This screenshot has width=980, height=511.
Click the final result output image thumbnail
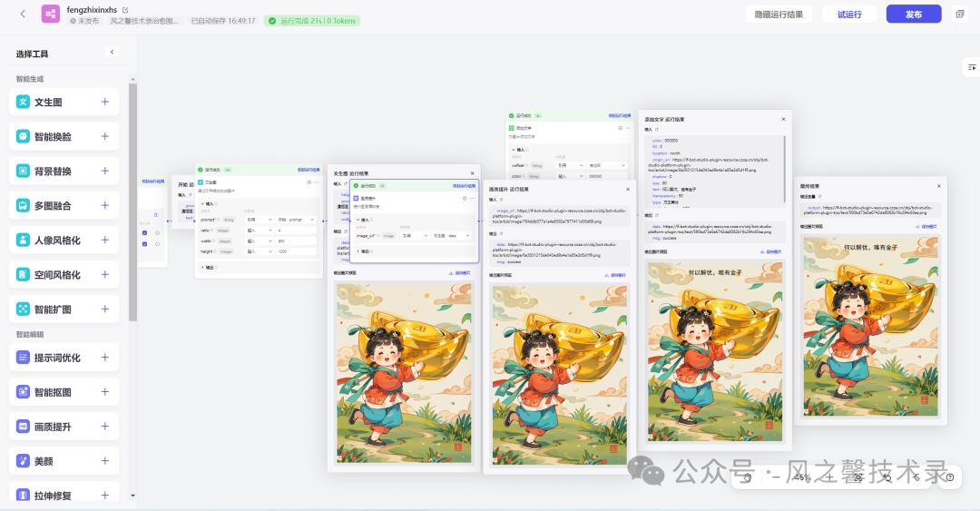click(x=870, y=327)
